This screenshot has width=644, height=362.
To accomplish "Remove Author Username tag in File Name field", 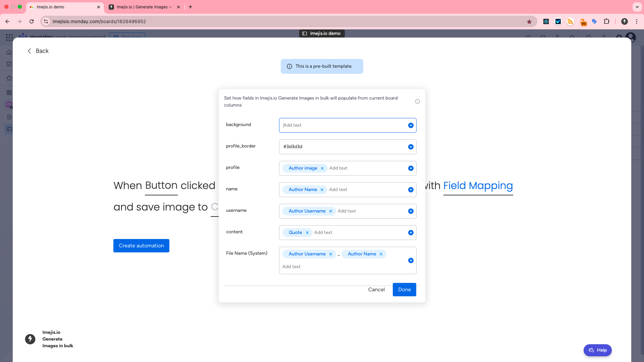I will (331, 254).
